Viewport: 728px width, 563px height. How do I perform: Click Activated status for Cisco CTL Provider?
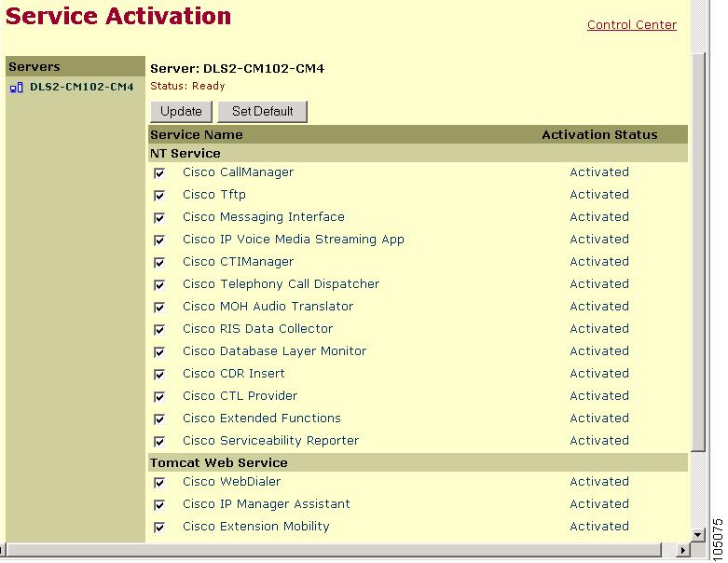tap(599, 396)
